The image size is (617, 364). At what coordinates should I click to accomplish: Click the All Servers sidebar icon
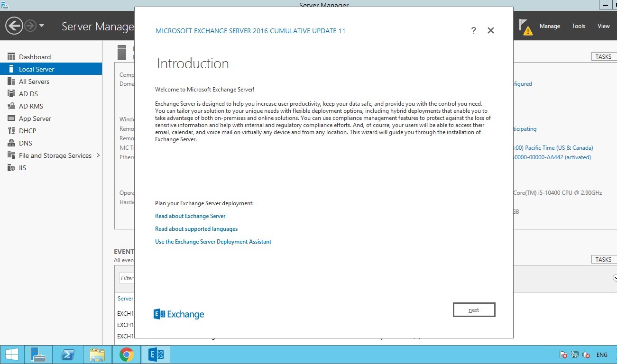tap(11, 82)
